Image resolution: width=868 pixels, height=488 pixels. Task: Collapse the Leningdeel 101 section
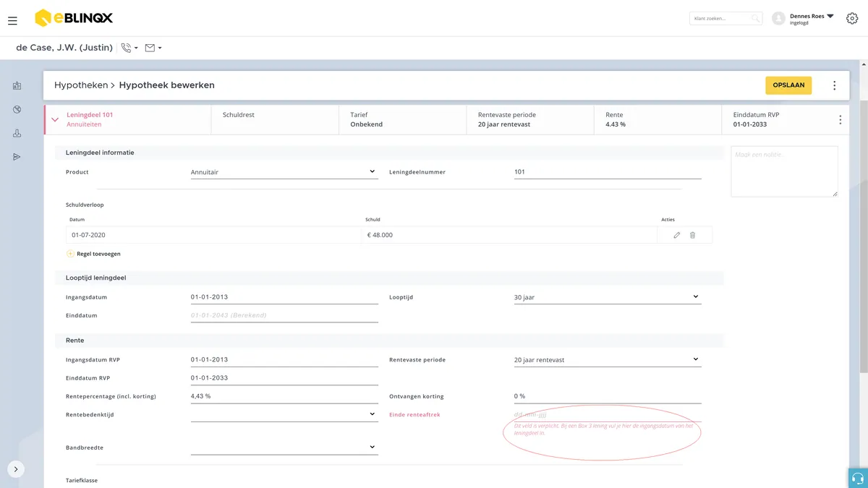[x=55, y=120]
